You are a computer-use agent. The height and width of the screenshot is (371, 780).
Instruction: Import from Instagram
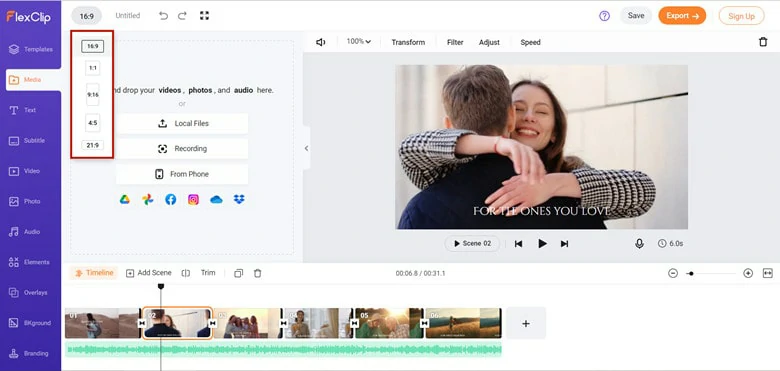pyautogui.click(x=194, y=200)
